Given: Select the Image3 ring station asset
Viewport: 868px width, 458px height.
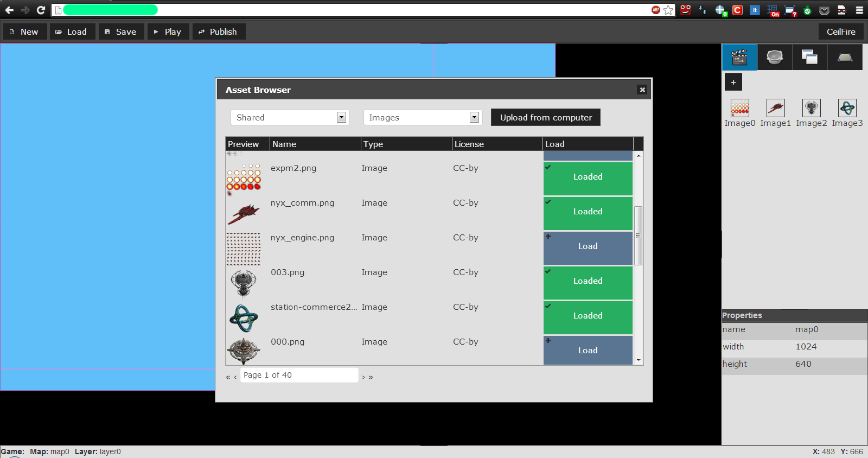Looking at the screenshot, I should click(x=847, y=108).
